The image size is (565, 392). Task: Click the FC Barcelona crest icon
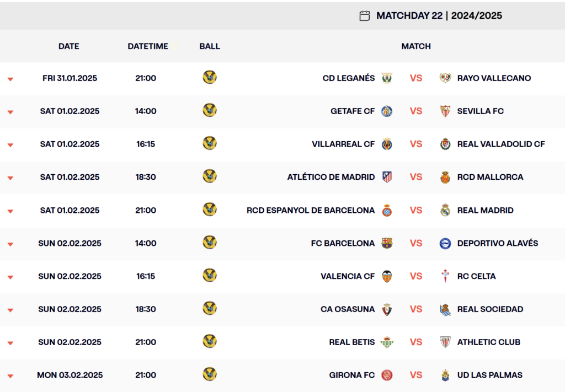tap(387, 243)
